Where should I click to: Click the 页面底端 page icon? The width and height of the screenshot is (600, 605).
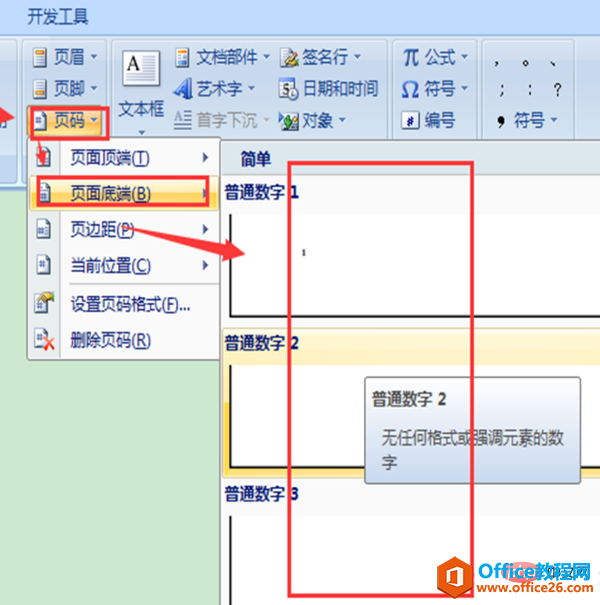(x=44, y=193)
